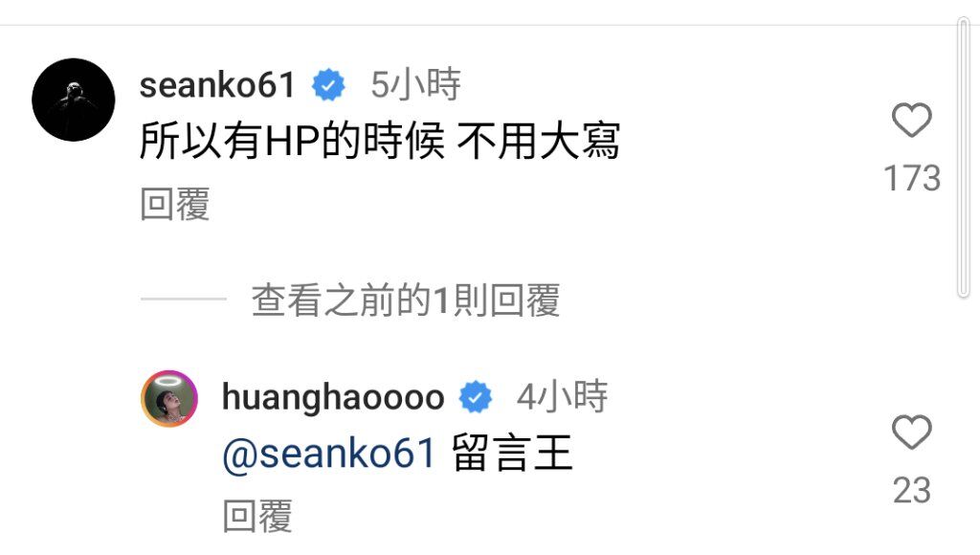The image size is (980, 555).
Task: Click the @seanko61 mention in reply
Action: [x=329, y=454]
